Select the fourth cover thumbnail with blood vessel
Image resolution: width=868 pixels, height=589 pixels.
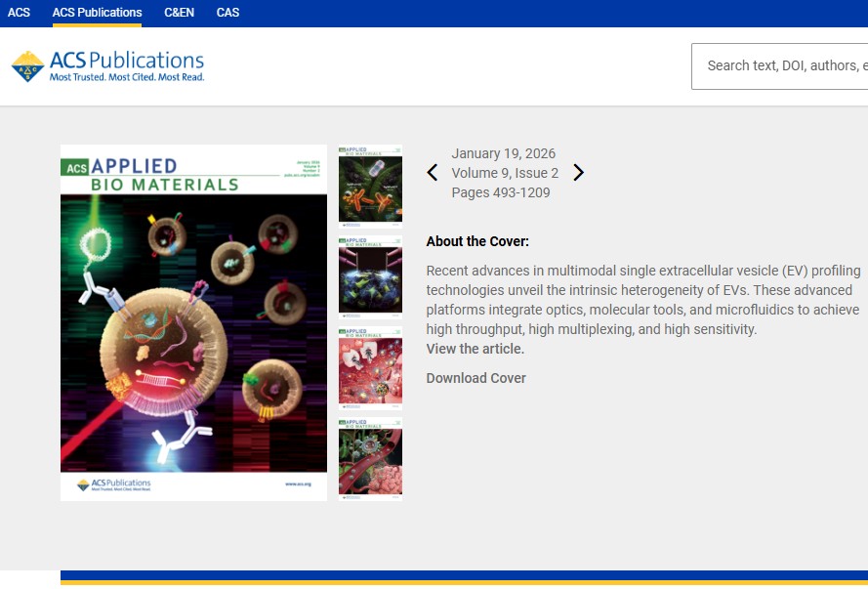[370, 459]
